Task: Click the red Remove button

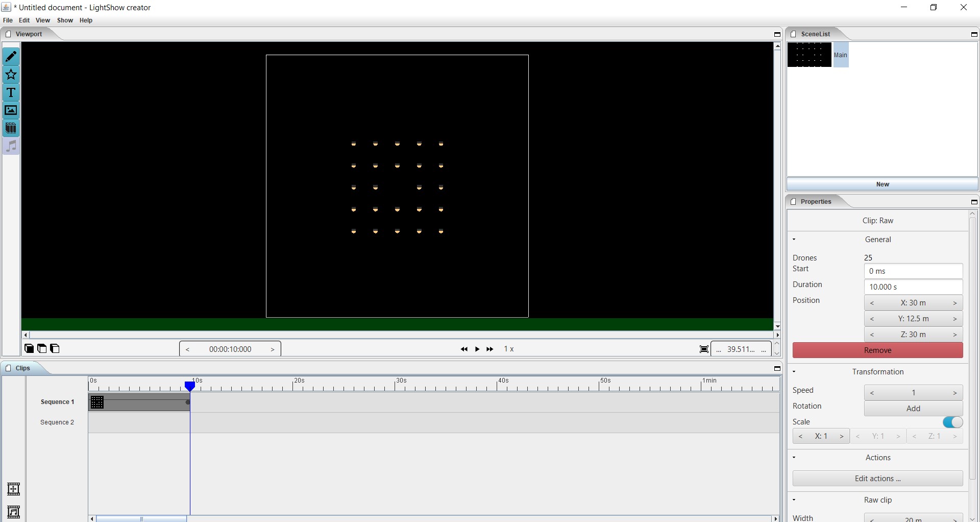Action: click(x=877, y=350)
